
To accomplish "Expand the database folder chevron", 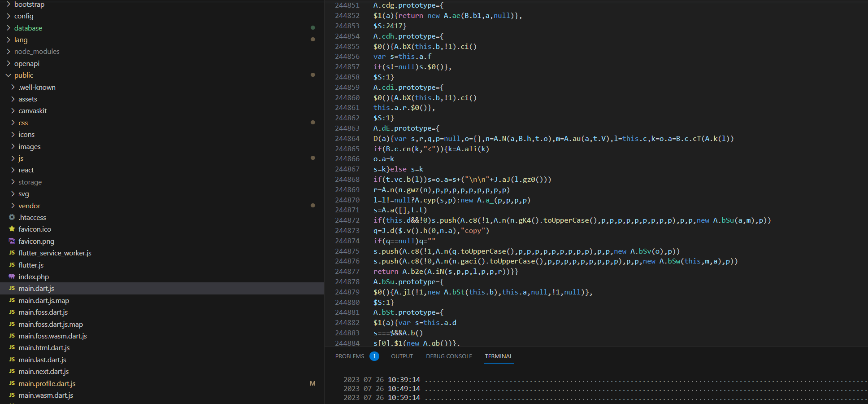I will pos(9,28).
